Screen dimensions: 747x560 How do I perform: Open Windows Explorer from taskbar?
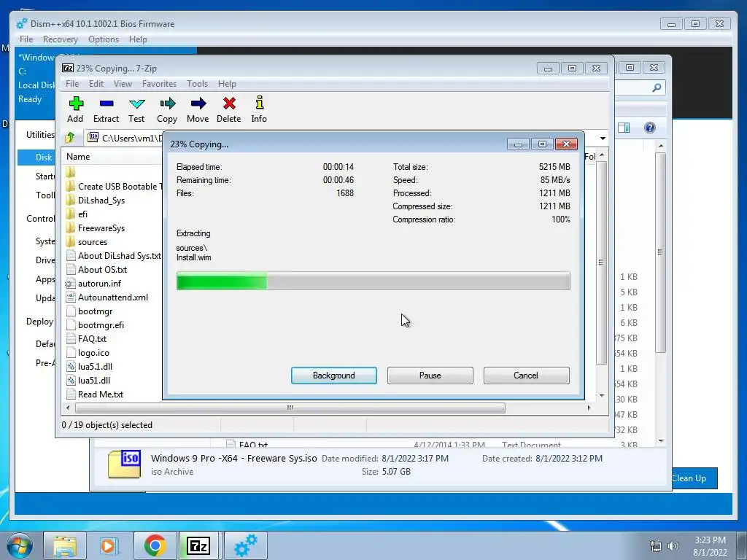pos(65,545)
